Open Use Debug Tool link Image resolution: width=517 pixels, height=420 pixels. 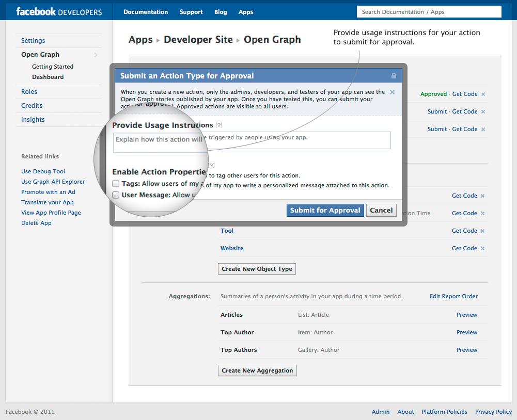pyautogui.click(x=43, y=171)
